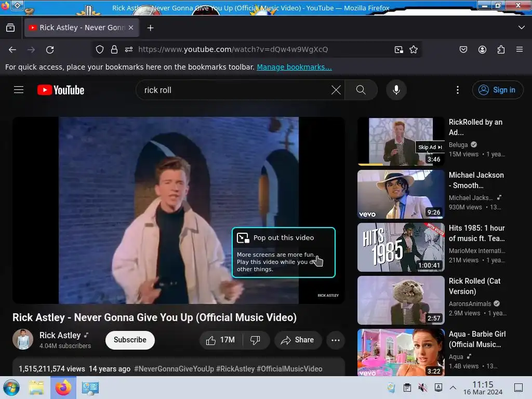Click the #RickAstley hashtag
This screenshot has height=399, width=532.
tap(235, 369)
